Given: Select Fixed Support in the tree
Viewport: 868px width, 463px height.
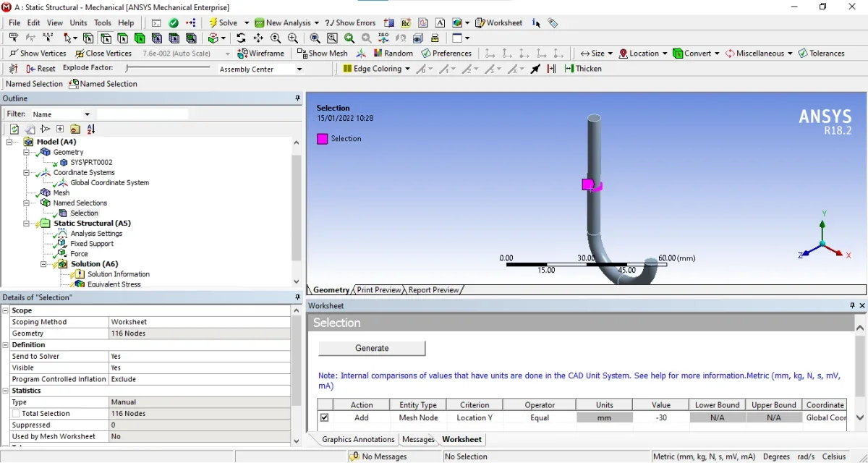Looking at the screenshot, I should click(x=92, y=244).
